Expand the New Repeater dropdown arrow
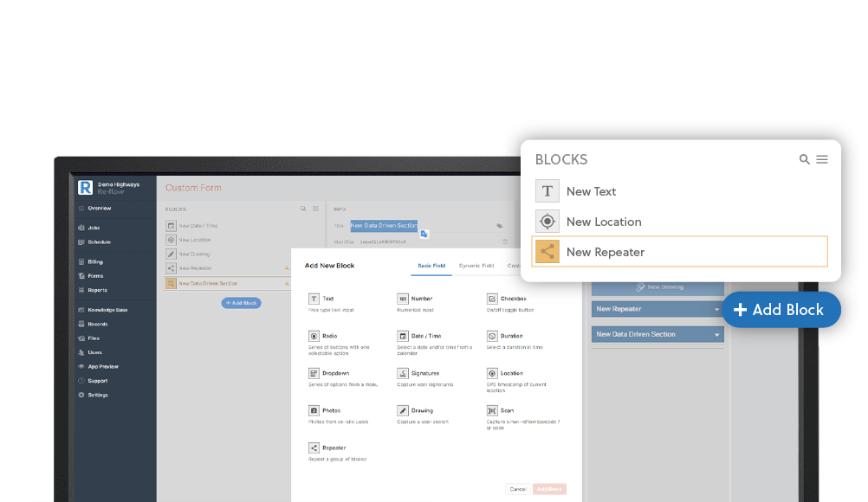Screen dimensions: 868x502 (x=717, y=309)
